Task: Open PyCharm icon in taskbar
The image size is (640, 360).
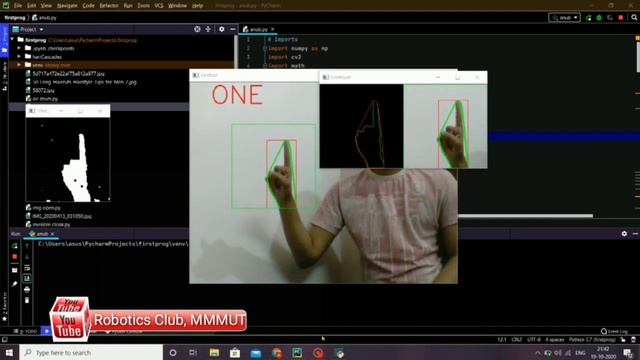Action: pos(297,353)
